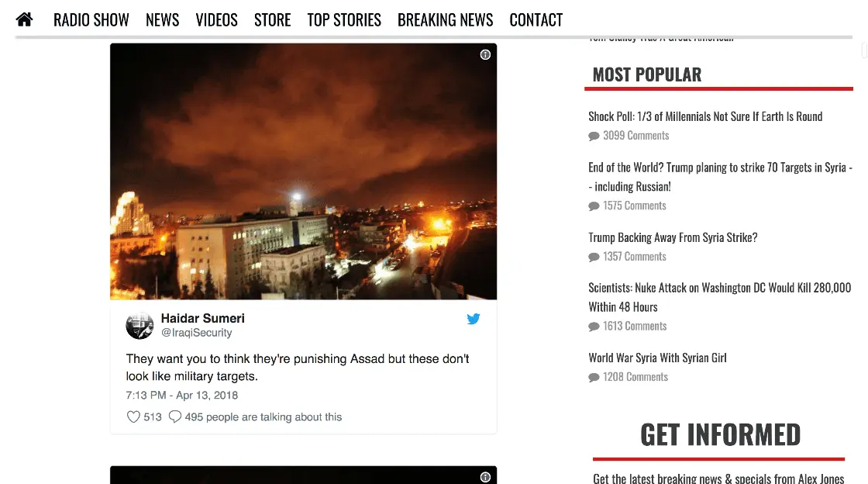Screen dimensions: 868x484
Task: Open the @IraqiSecurity handle link
Action: [x=197, y=333]
